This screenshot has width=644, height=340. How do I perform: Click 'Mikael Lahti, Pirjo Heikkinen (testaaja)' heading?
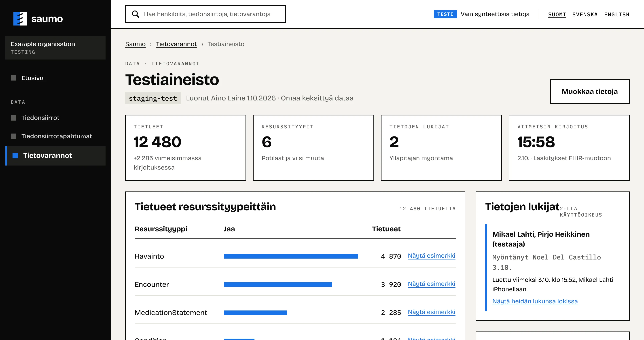click(541, 239)
